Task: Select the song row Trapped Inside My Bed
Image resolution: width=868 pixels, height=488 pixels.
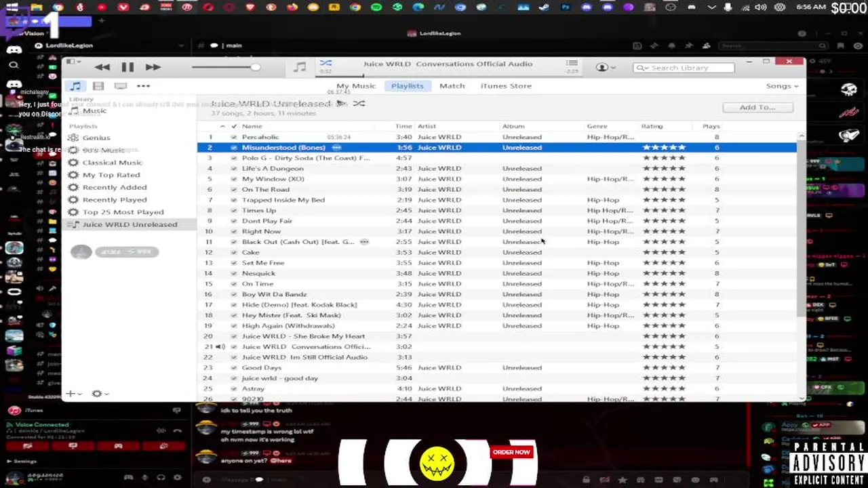Action: point(497,200)
